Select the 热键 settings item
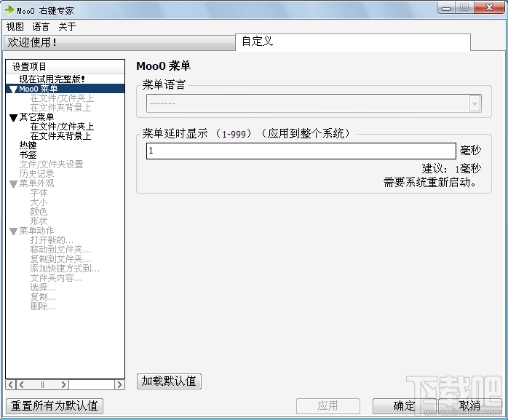508x420 pixels. tap(28, 146)
